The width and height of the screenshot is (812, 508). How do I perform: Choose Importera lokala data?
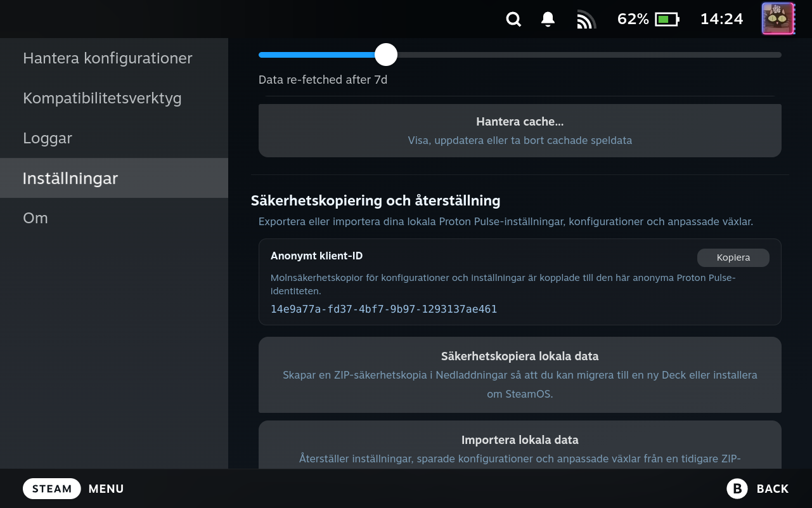tap(520, 445)
